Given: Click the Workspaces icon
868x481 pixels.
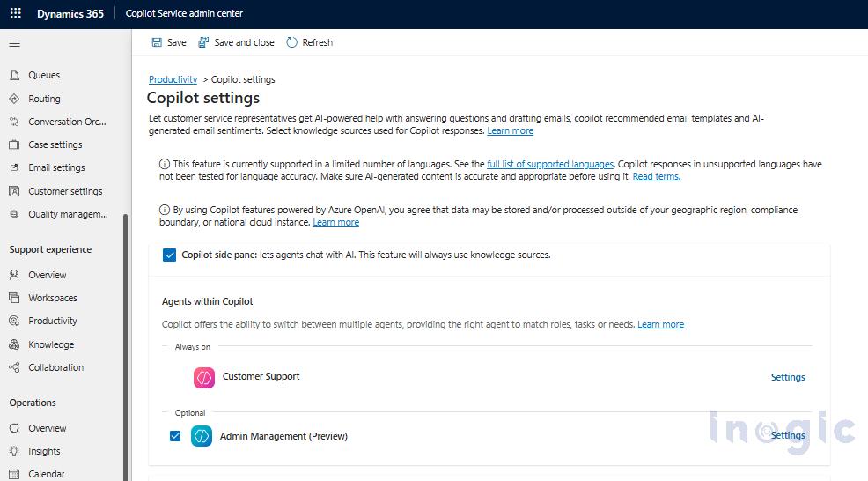Looking at the screenshot, I should point(14,298).
